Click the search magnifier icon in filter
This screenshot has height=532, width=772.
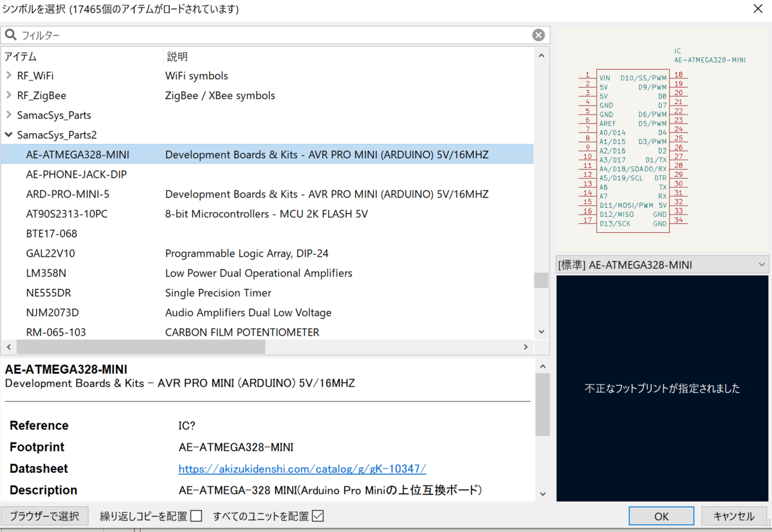point(10,35)
